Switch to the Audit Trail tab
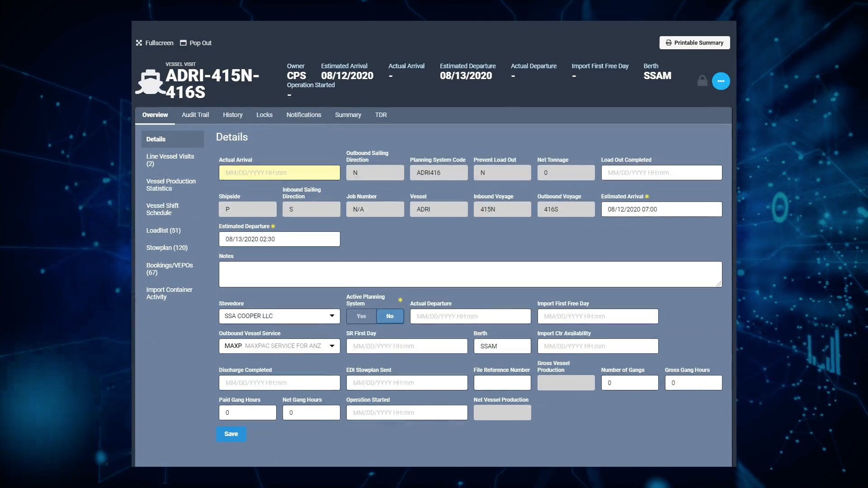This screenshot has height=488, width=868. tap(195, 115)
